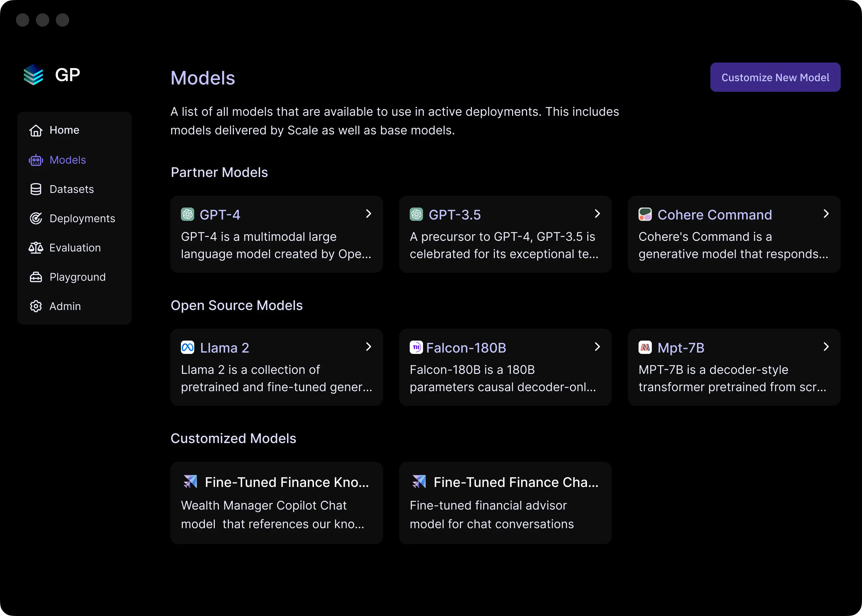Viewport: 862px width, 616px height.
Task: Click the Home icon in sidebar
Action: point(36,130)
